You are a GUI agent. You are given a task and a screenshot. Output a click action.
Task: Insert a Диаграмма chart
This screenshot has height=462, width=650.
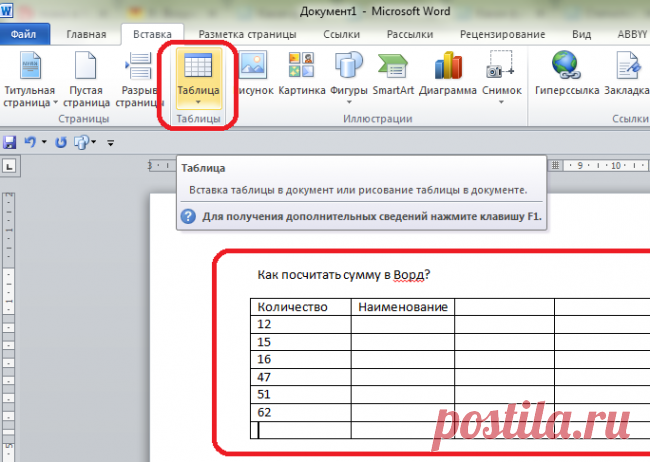point(448,74)
